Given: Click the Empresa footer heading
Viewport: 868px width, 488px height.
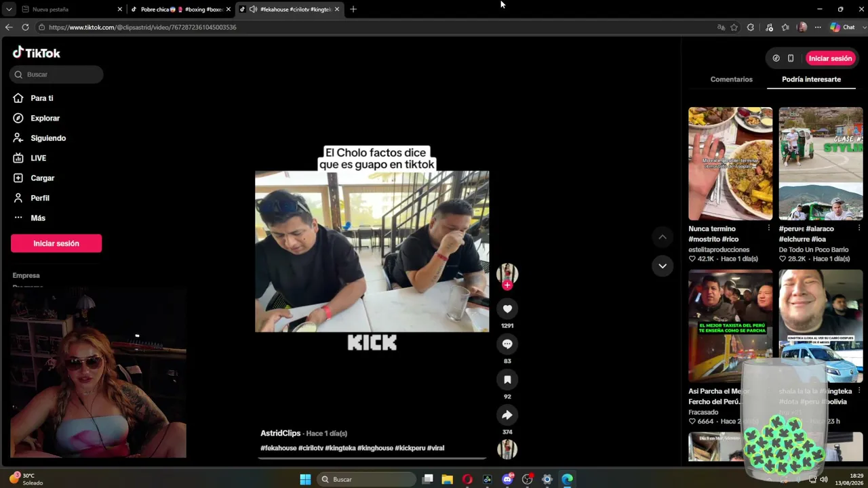Looking at the screenshot, I should pyautogui.click(x=26, y=275).
